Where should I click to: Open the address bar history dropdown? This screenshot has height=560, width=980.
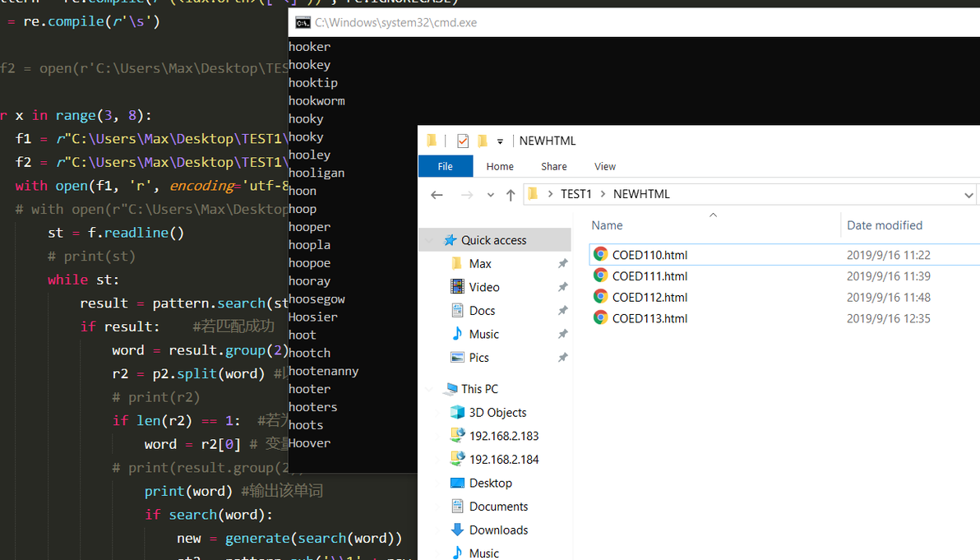point(968,195)
